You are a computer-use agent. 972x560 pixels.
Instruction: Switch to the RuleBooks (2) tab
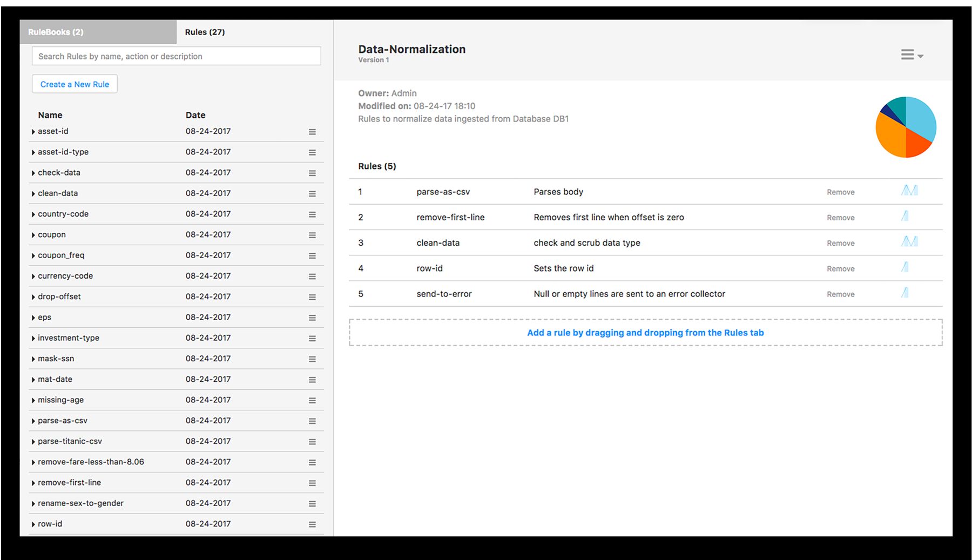pos(98,32)
